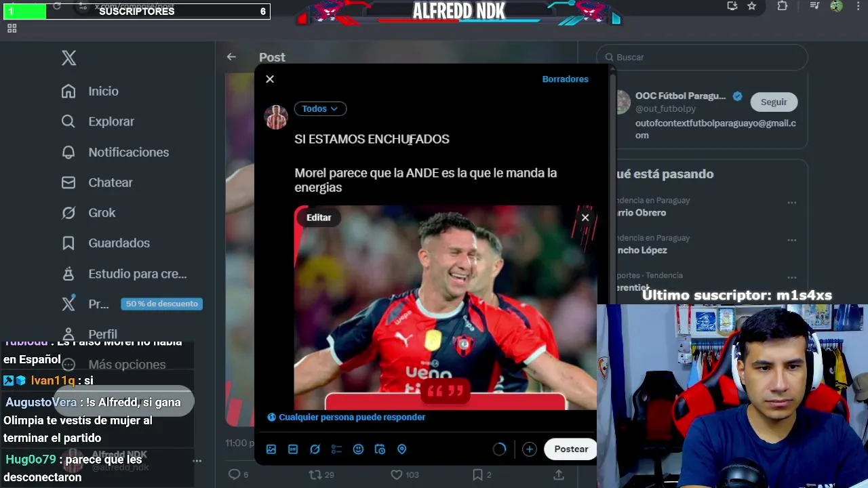868x488 pixels.
Task: Open emoji picker in composer
Action: click(x=358, y=449)
